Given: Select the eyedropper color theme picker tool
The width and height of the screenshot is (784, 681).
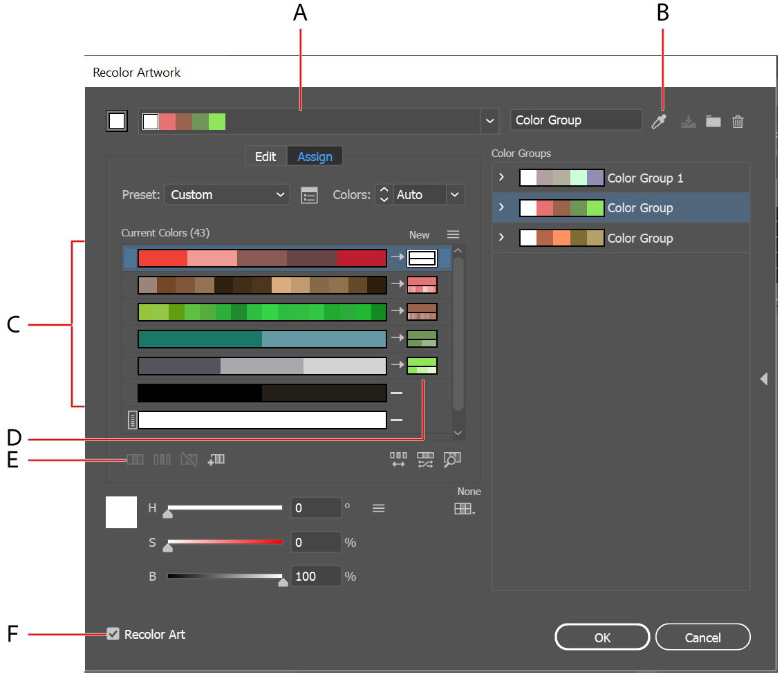Looking at the screenshot, I should 660,121.
